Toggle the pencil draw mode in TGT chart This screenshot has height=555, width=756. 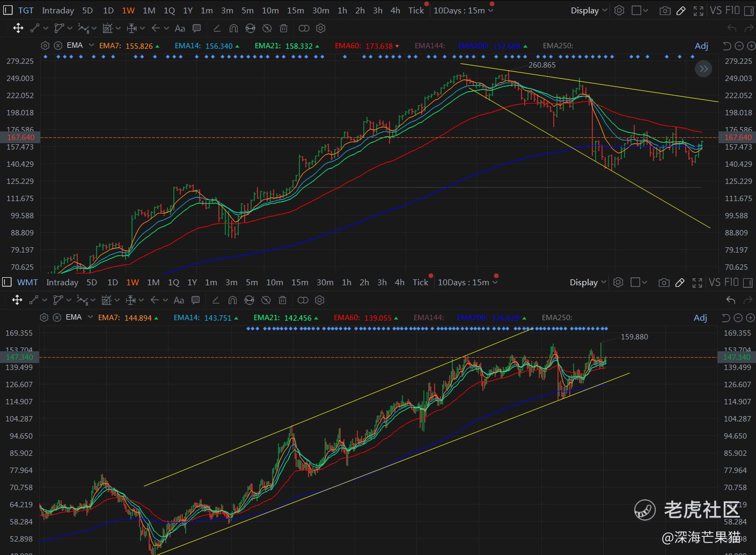(681, 11)
